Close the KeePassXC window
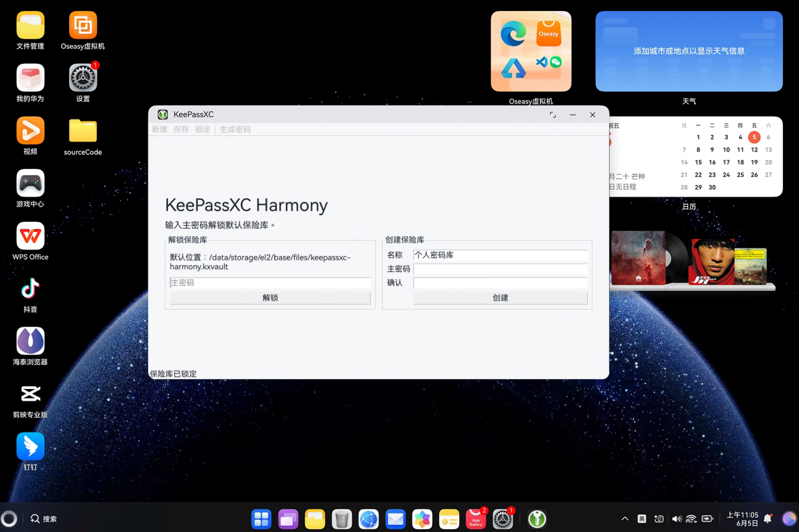 pos(593,115)
